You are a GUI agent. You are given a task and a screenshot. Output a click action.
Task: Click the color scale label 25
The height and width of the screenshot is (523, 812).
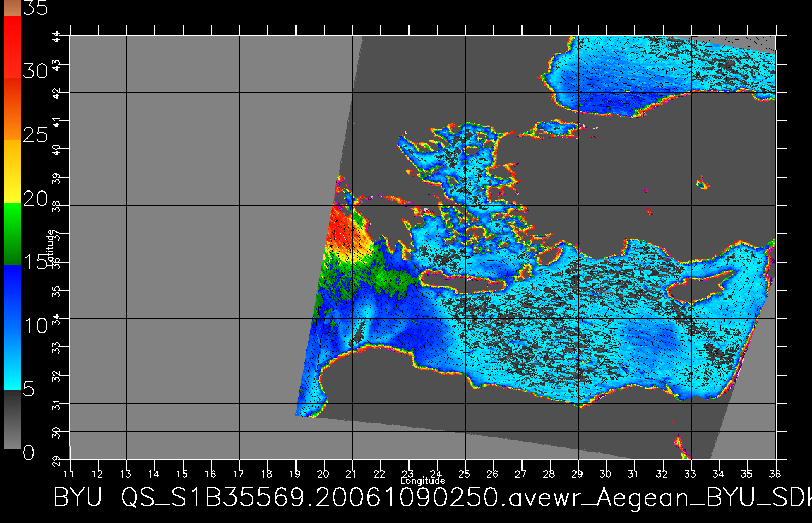point(35,135)
